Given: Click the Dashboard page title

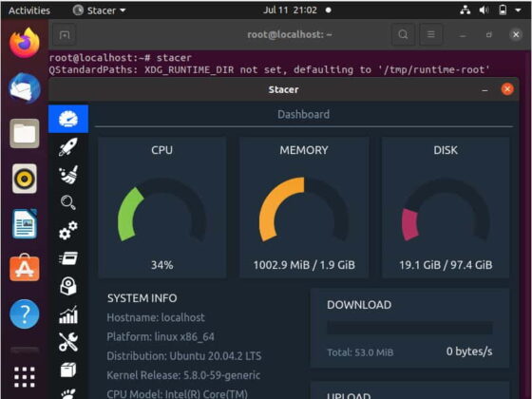Looking at the screenshot, I should (x=303, y=114).
